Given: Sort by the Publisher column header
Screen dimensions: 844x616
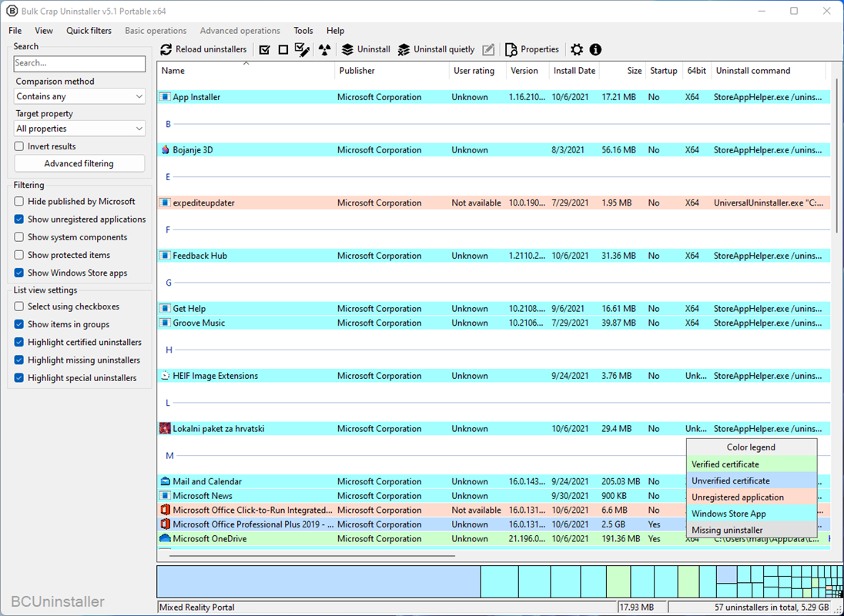Looking at the screenshot, I should (392, 71).
